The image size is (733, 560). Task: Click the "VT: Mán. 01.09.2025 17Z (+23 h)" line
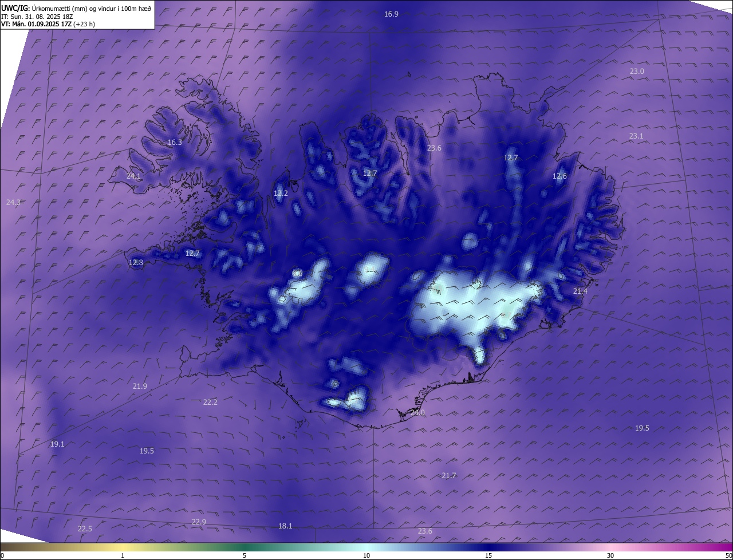(x=48, y=24)
